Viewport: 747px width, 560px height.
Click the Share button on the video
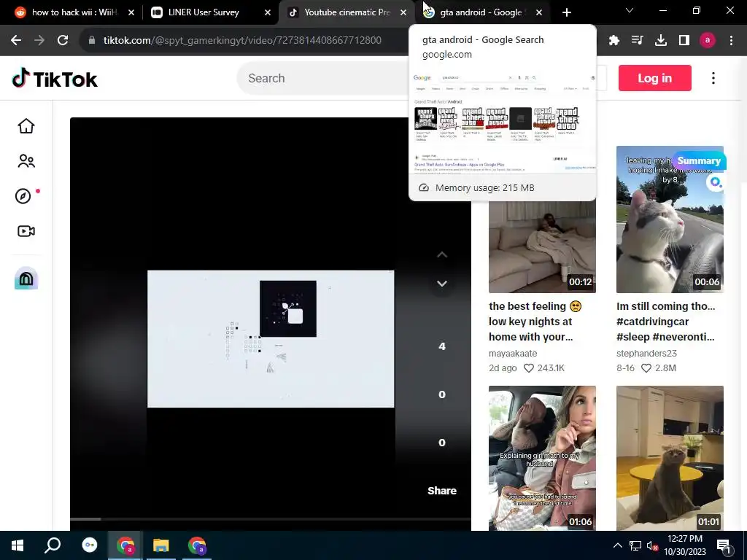click(441, 491)
